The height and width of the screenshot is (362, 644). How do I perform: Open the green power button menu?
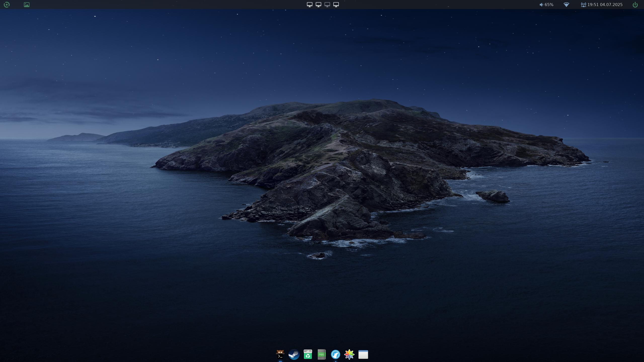635,5
